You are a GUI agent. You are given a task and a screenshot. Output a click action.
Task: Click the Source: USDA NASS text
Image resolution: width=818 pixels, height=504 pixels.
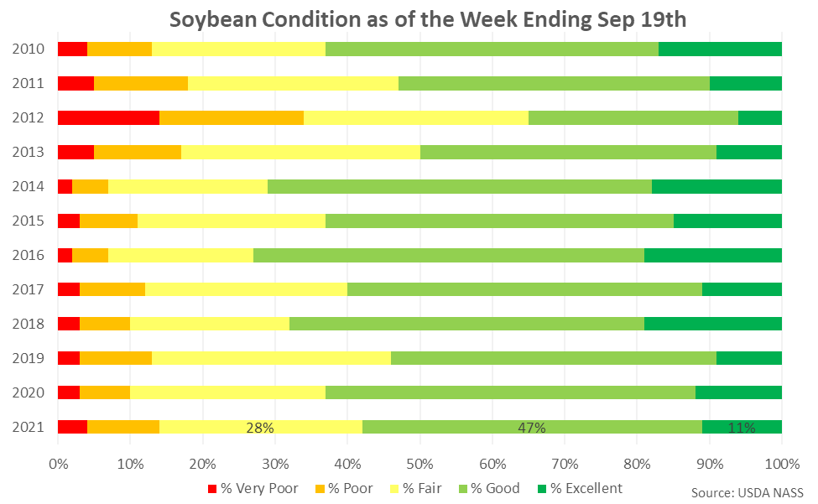coord(747,492)
